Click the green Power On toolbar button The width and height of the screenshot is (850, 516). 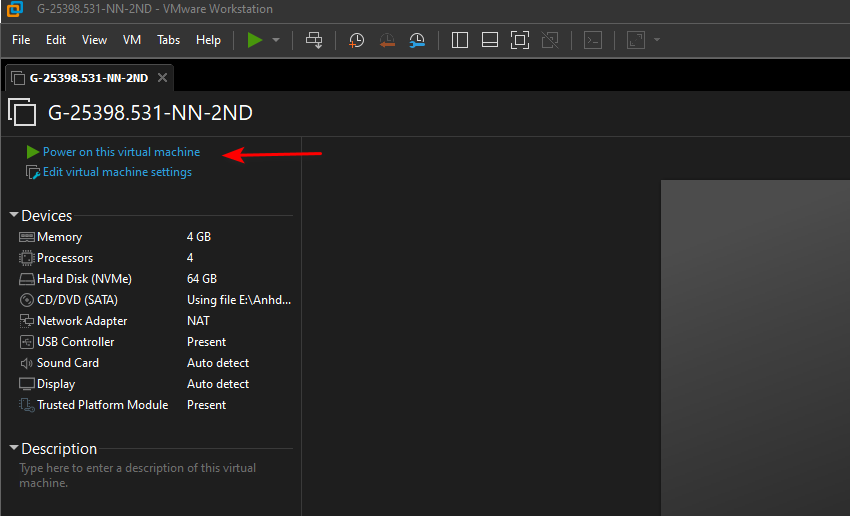(255, 40)
